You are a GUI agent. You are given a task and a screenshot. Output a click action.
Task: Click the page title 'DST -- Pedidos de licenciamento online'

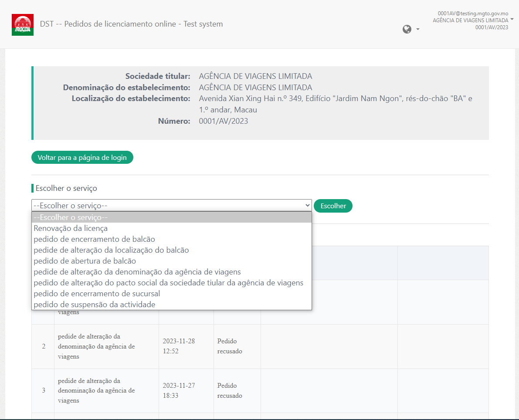click(131, 24)
